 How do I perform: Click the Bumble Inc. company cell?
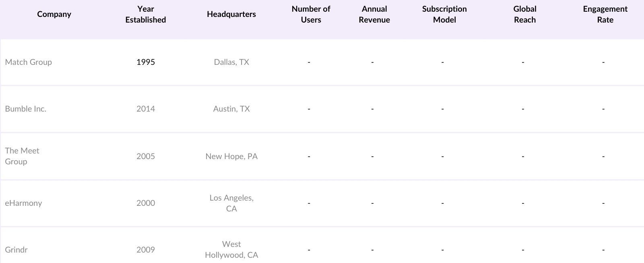point(25,109)
